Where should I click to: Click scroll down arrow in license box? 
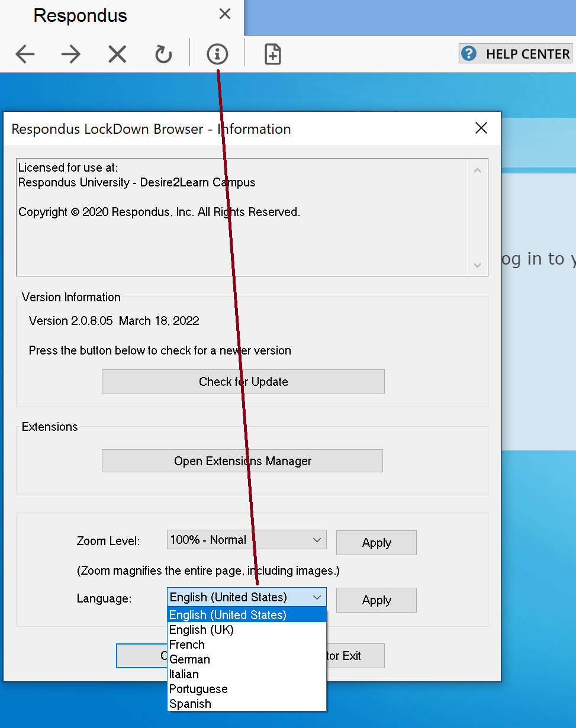tap(478, 265)
